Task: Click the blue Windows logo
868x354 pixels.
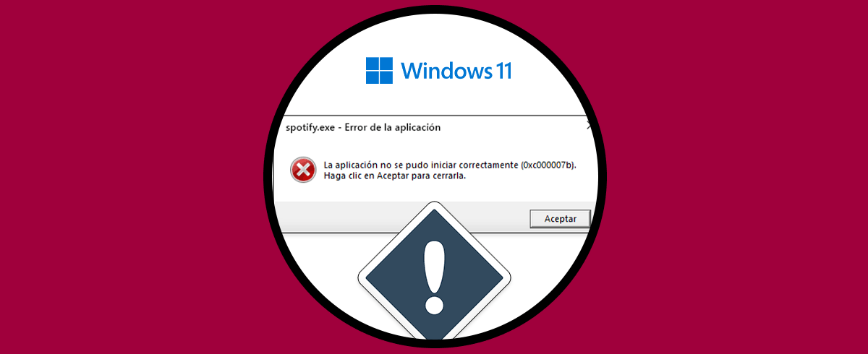Action: pos(379,71)
